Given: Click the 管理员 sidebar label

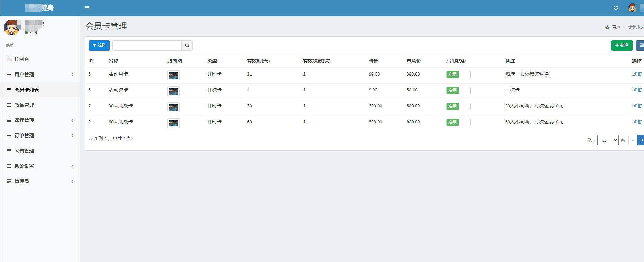Looking at the screenshot, I should click(x=22, y=181).
